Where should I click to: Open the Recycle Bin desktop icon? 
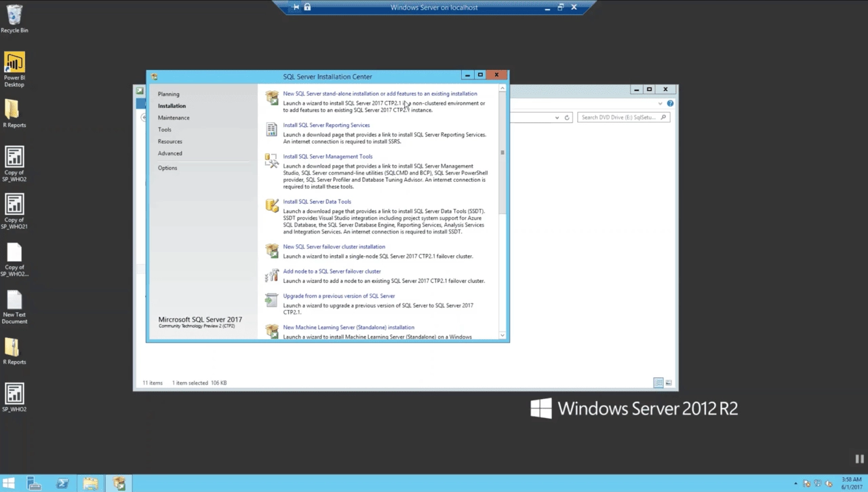pos(14,18)
